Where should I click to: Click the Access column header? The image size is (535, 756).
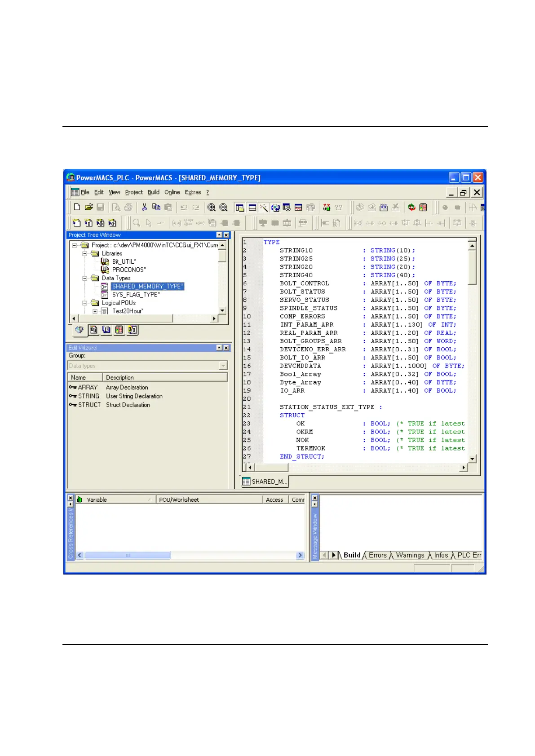click(x=275, y=500)
